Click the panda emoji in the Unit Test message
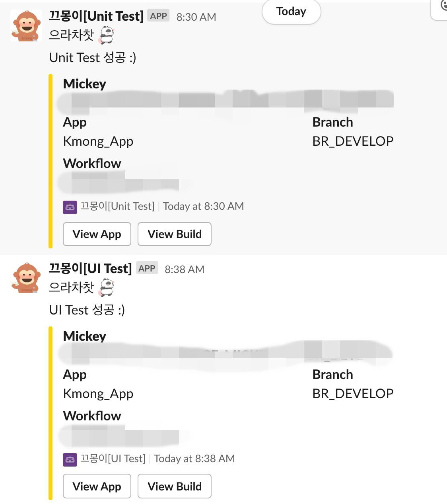Viewport: 447px width, 504px height. 107,35
